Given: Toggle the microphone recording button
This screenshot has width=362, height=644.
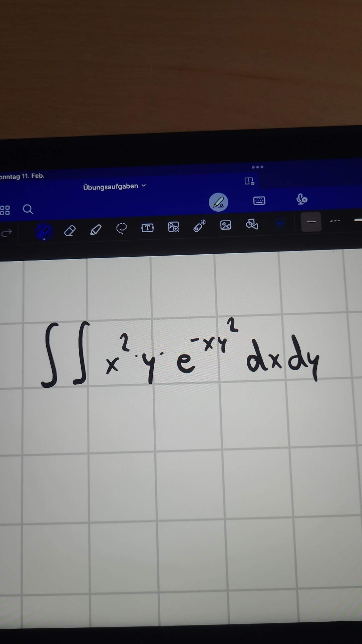Looking at the screenshot, I should pos(301,199).
